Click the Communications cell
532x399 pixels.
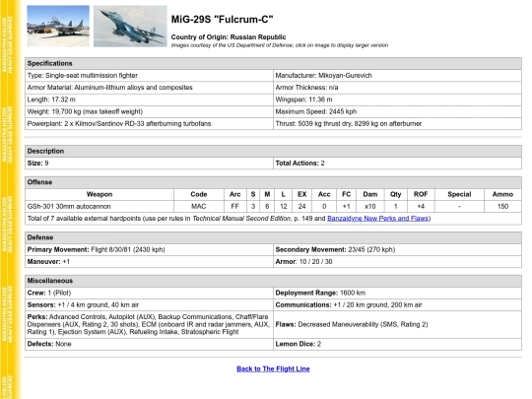point(397,304)
